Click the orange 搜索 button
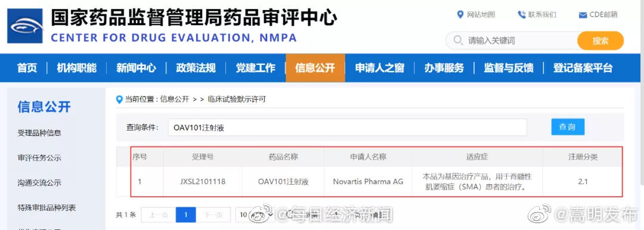This screenshot has width=644, height=230. point(600,41)
